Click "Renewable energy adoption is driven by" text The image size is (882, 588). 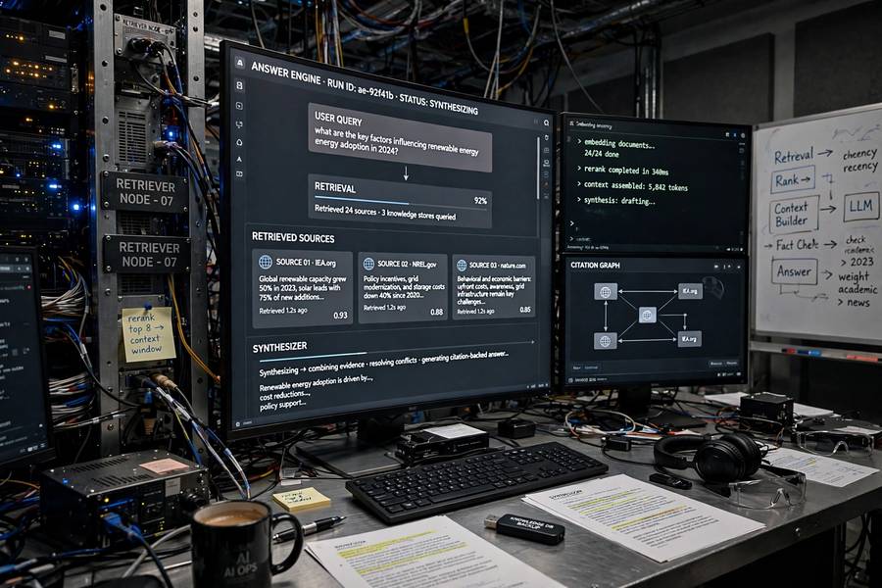point(317,384)
